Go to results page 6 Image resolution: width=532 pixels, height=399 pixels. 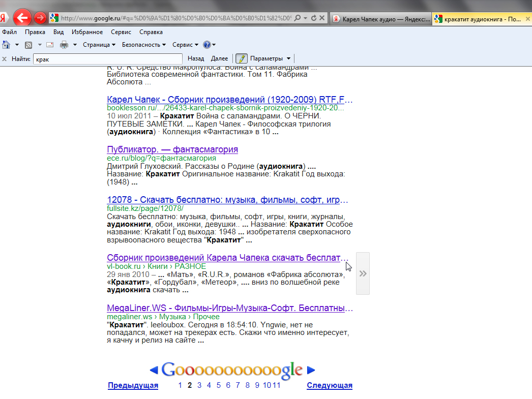point(228,385)
